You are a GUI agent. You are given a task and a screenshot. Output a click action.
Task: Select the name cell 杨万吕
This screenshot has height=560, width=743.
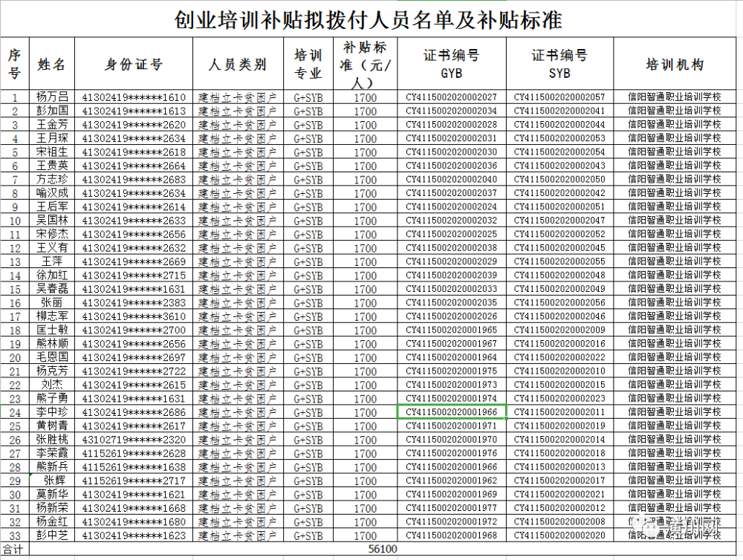click(52, 97)
